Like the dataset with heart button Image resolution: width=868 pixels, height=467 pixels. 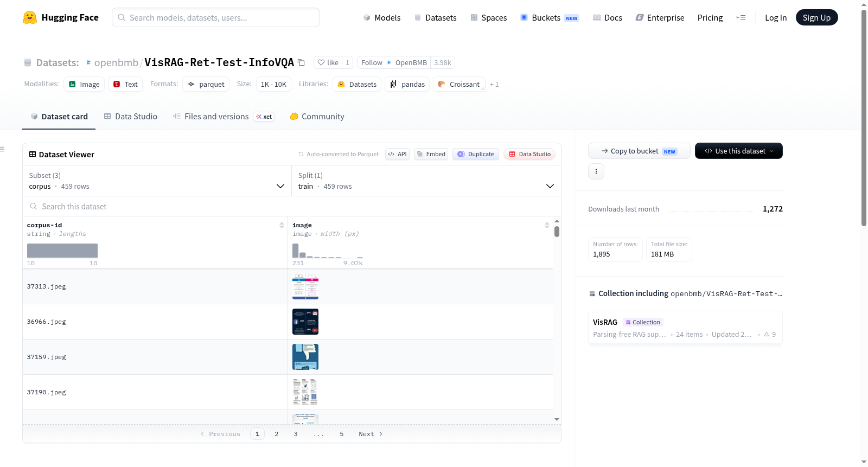[x=328, y=62]
